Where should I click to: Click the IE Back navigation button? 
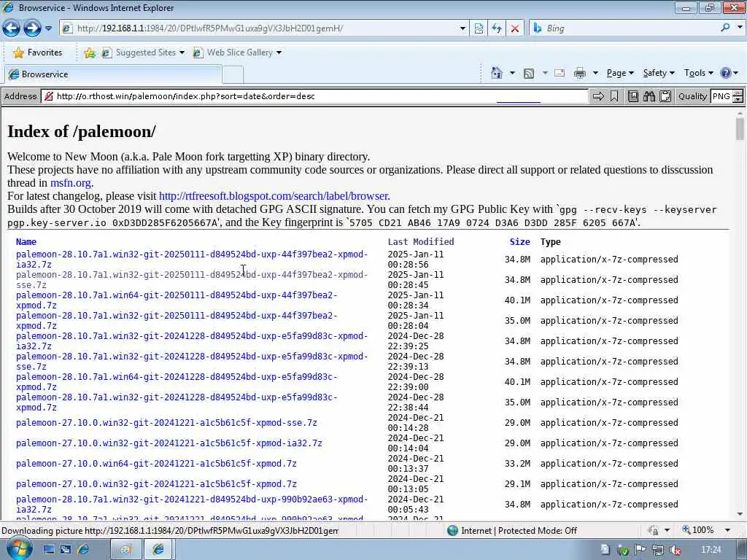tap(12, 28)
